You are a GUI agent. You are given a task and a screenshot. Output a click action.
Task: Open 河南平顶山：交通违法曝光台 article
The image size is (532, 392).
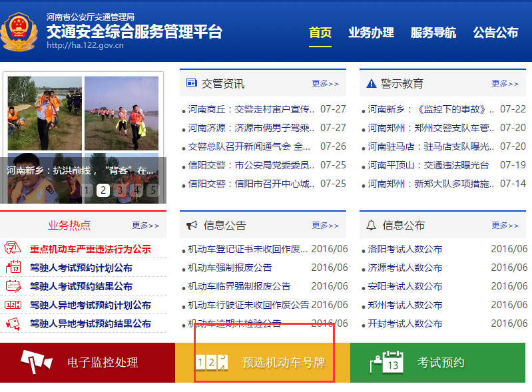click(428, 165)
